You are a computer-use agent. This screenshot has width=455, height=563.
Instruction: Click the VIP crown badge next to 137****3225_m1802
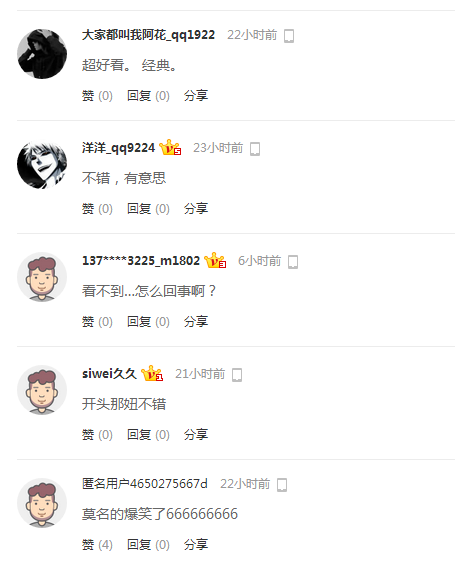point(215,260)
